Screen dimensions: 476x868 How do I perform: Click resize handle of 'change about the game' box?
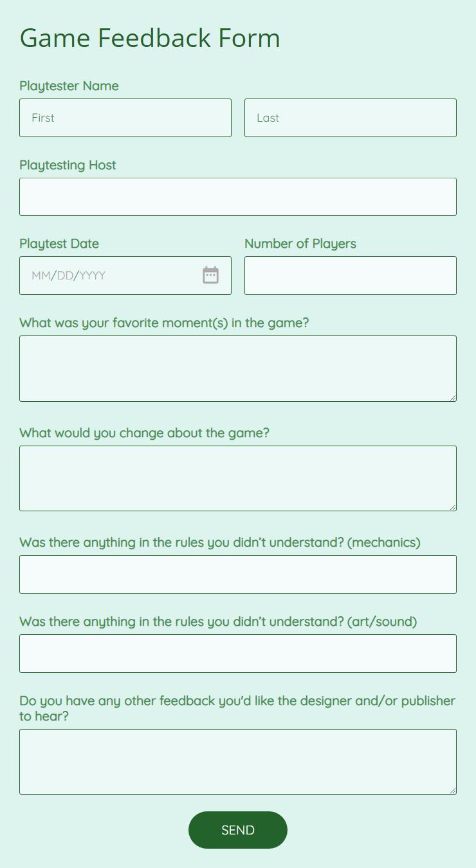[x=453, y=507]
